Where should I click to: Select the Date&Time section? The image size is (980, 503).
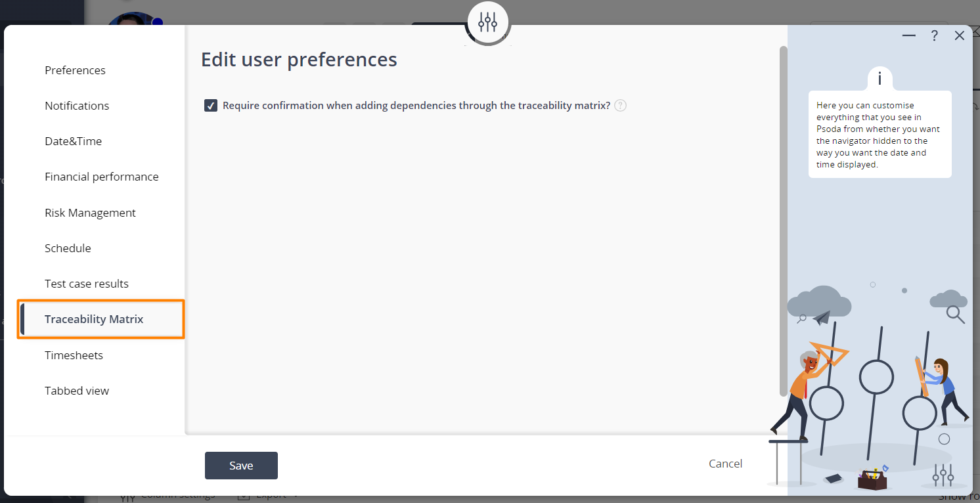[73, 141]
